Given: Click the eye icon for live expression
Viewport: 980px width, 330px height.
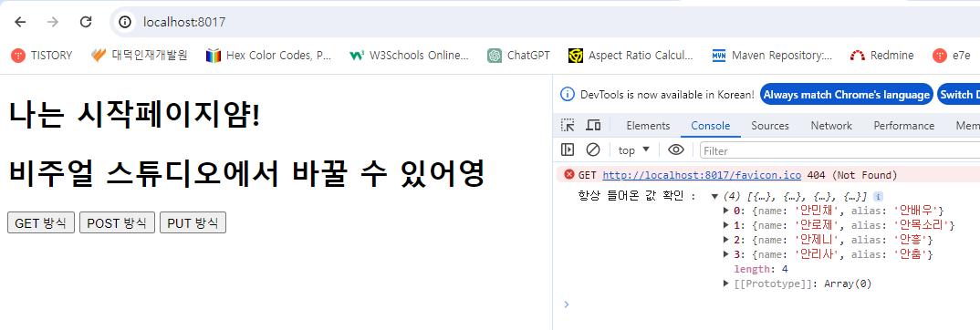Looking at the screenshot, I should tap(675, 150).
